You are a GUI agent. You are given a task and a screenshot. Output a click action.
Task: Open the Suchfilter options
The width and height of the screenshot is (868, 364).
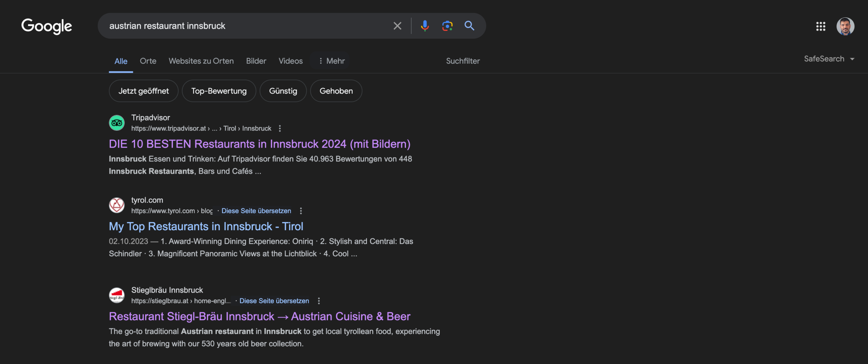462,61
